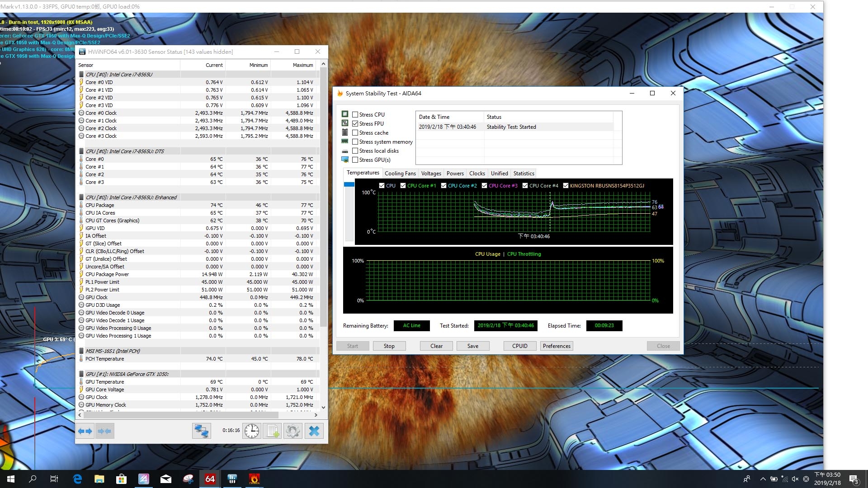This screenshot has width=868, height=488.
Task: Enable Stress local disks checkbox
Action: click(x=355, y=151)
